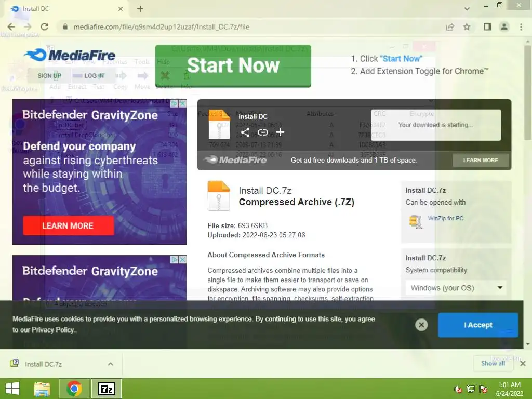Expand options chevron for Install DC.7z download
532x399 pixels.
click(111, 364)
